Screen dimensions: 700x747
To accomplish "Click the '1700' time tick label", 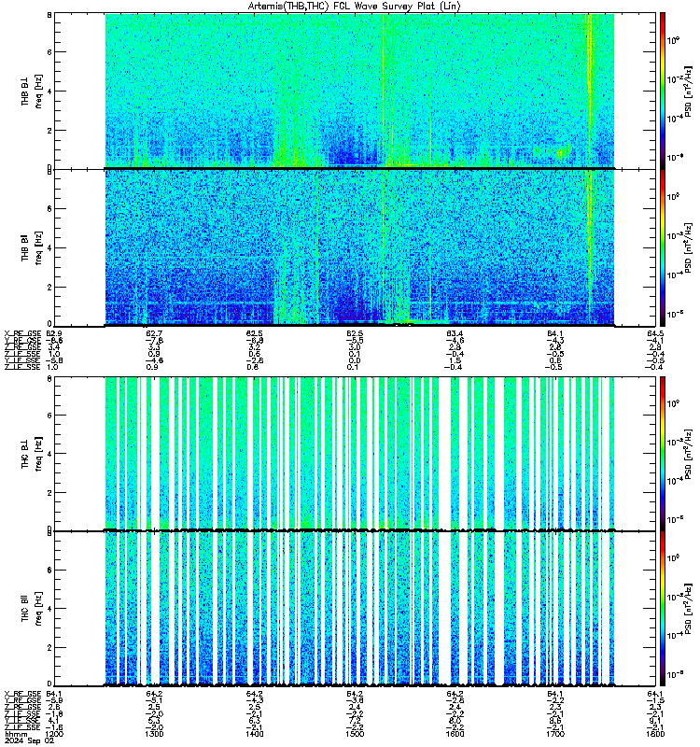I will click(x=555, y=734).
